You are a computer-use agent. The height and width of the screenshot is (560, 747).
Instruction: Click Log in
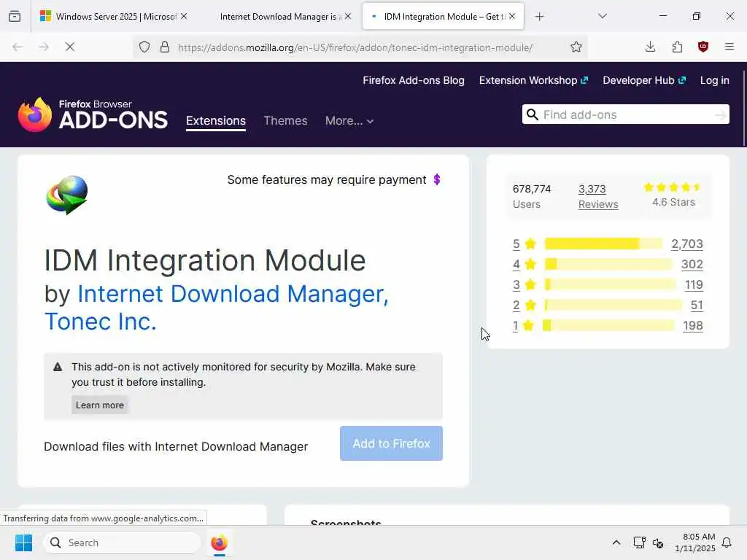click(715, 80)
